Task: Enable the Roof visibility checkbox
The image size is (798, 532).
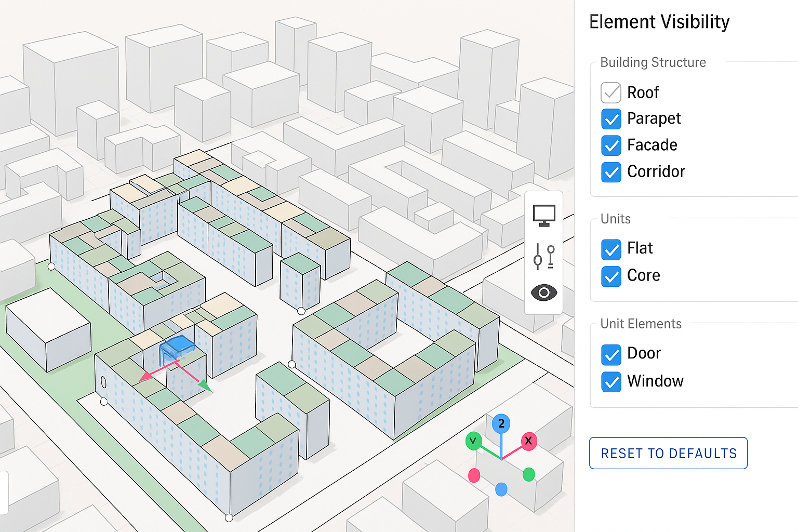Action: [611, 92]
